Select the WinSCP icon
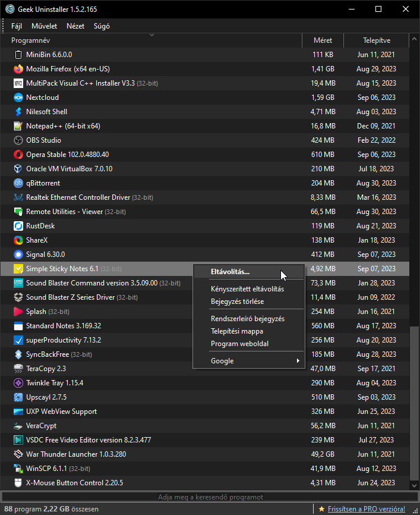The image size is (420, 515). click(x=18, y=469)
